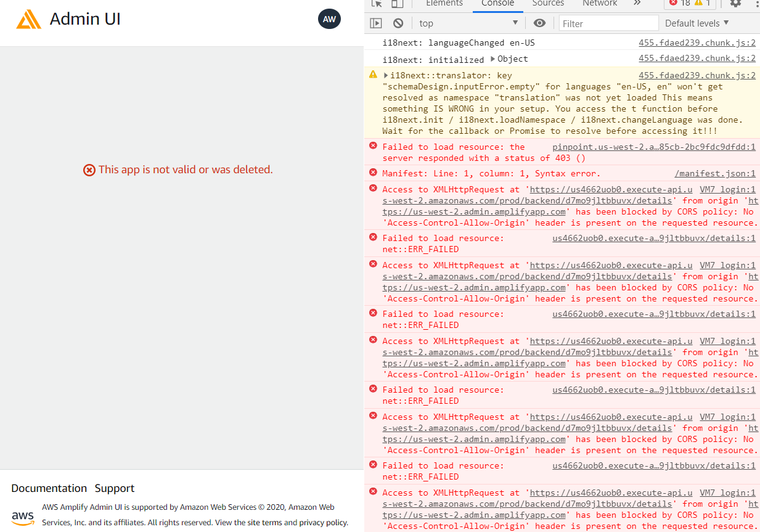Expand the i18next::translator warning message

(386, 76)
